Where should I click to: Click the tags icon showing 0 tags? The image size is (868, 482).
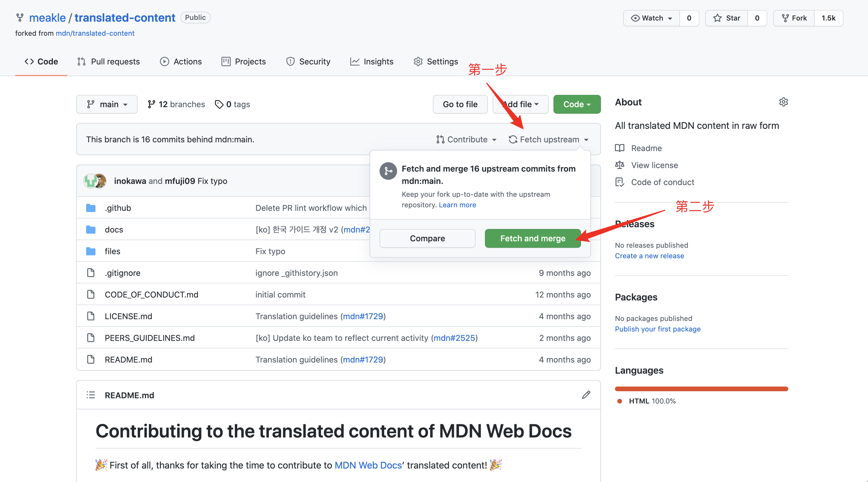point(219,105)
